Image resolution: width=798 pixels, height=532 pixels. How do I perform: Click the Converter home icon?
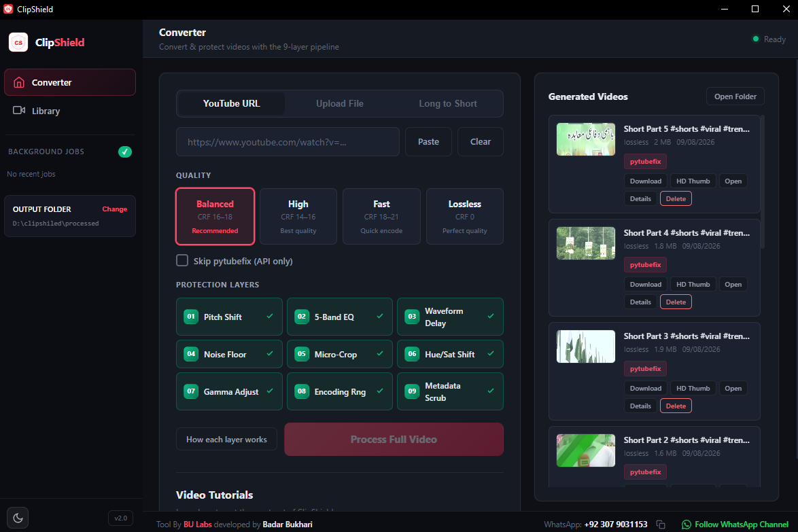(x=19, y=82)
